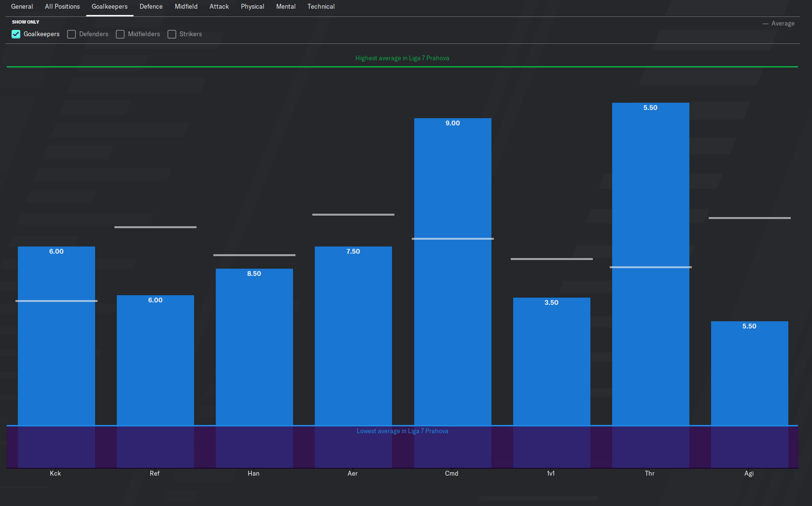Tick the Midfielders filter checkbox
Screen dimensions: 812x506
(120, 34)
